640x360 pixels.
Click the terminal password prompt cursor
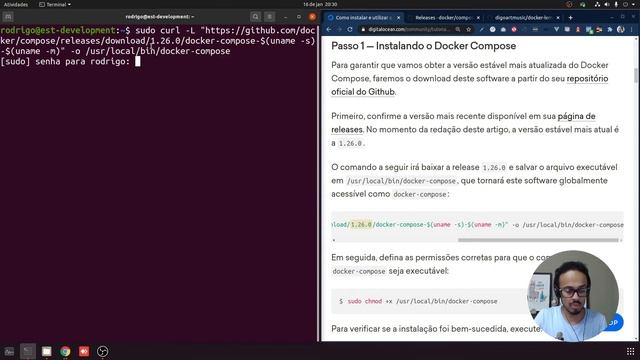tap(138, 61)
